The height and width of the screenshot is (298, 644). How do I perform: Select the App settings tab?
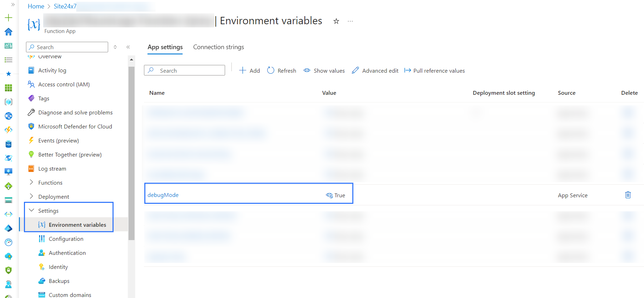(165, 47)
